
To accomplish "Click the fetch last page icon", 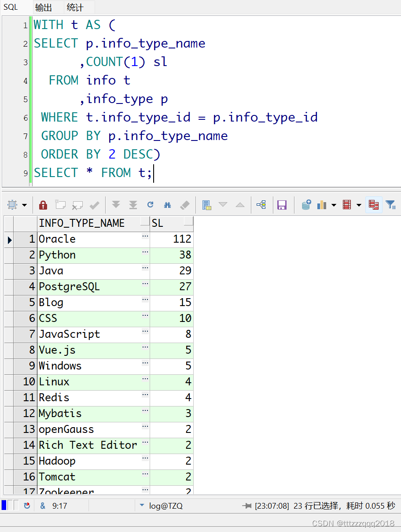I will 133,205.
